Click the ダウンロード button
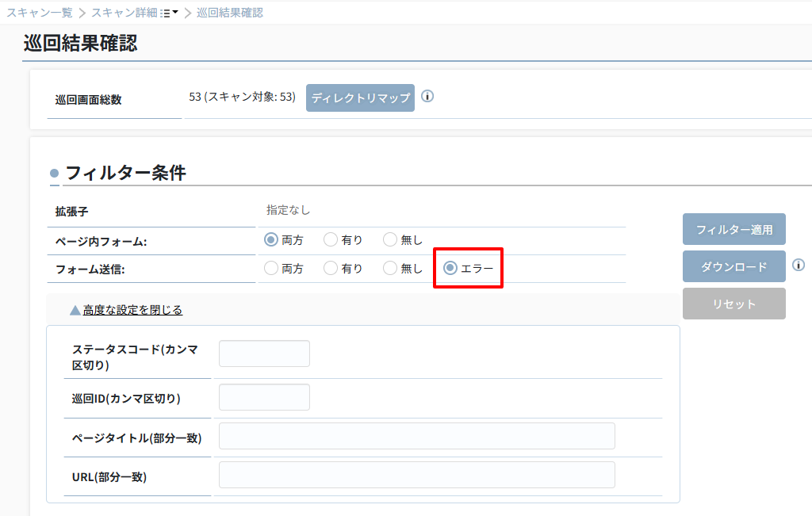The width and height of the screenshot is (812, 516). 733,266
